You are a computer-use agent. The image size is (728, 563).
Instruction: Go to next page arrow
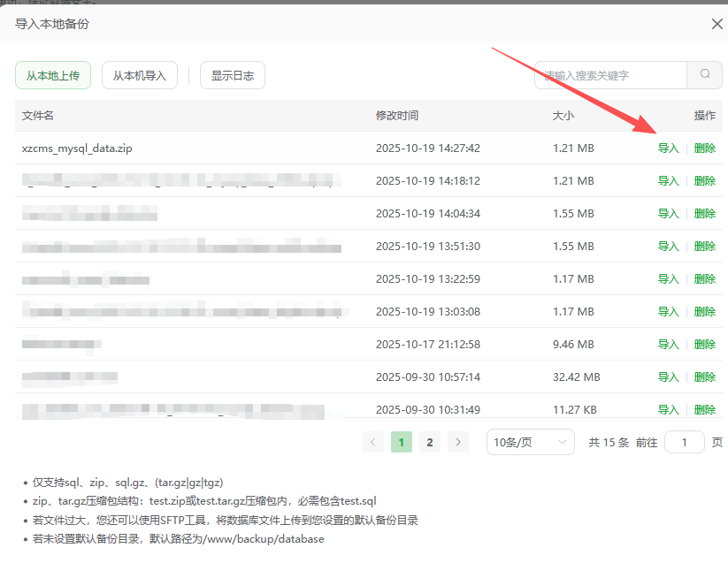click(x=457, y=442)
